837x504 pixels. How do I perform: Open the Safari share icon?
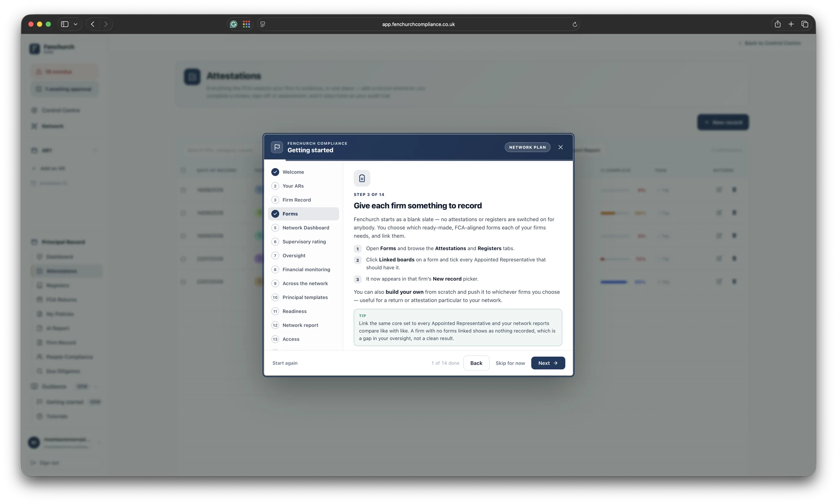click(777, 24)
